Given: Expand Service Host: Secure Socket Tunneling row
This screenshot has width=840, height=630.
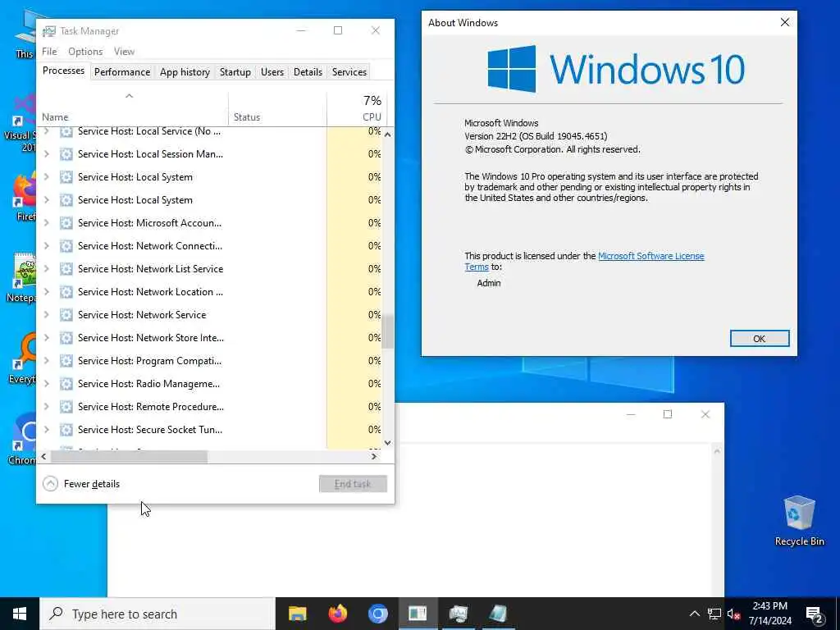Looking at the screenshot, I should click(x=47, y=430).
